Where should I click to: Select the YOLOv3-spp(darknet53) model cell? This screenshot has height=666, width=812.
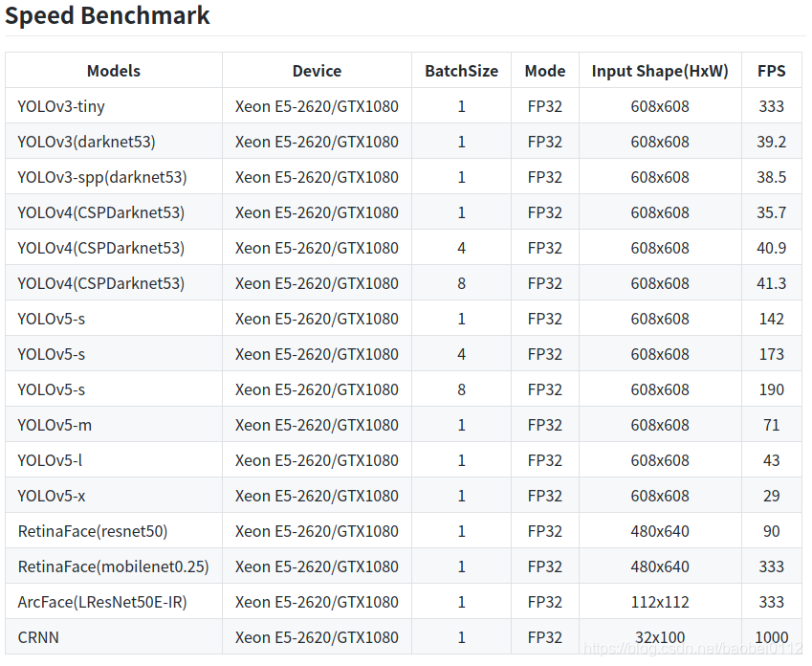point(102,177)
